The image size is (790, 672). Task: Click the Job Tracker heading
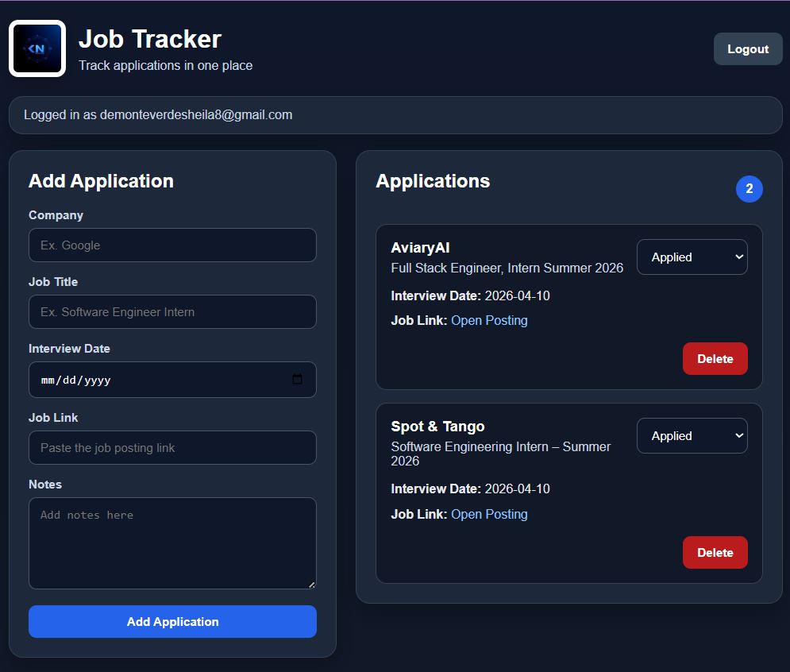[150, 39]
